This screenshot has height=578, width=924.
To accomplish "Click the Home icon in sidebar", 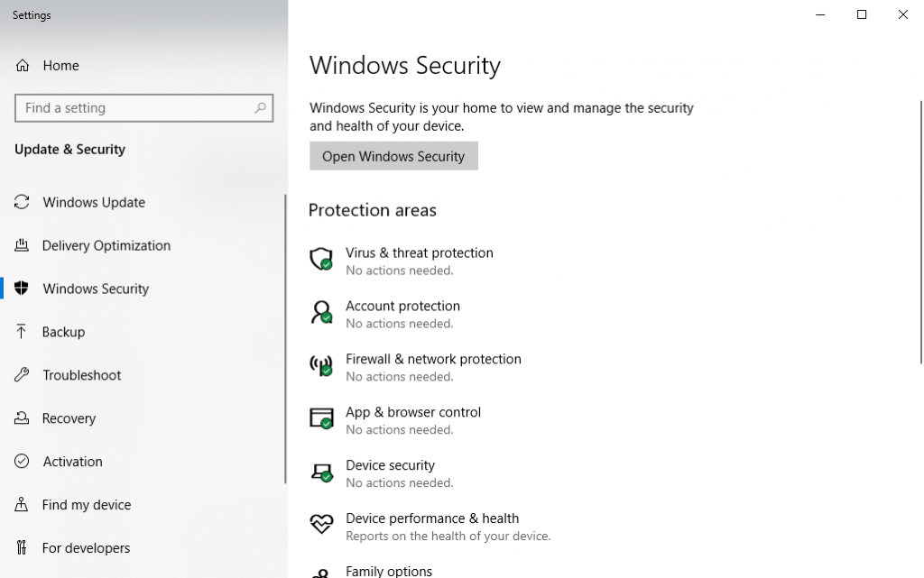I will coord(23,66).
